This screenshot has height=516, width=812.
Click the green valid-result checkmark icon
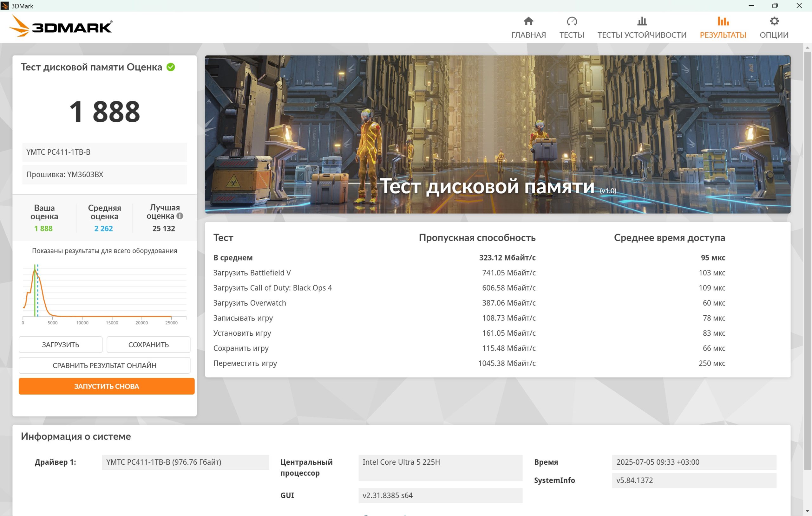tap(171, 67)
